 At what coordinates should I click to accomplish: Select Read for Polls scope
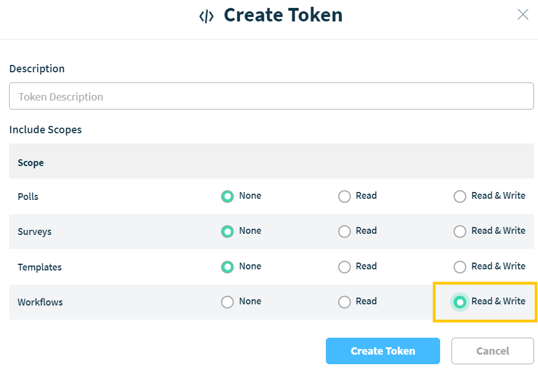click(344, 196)
